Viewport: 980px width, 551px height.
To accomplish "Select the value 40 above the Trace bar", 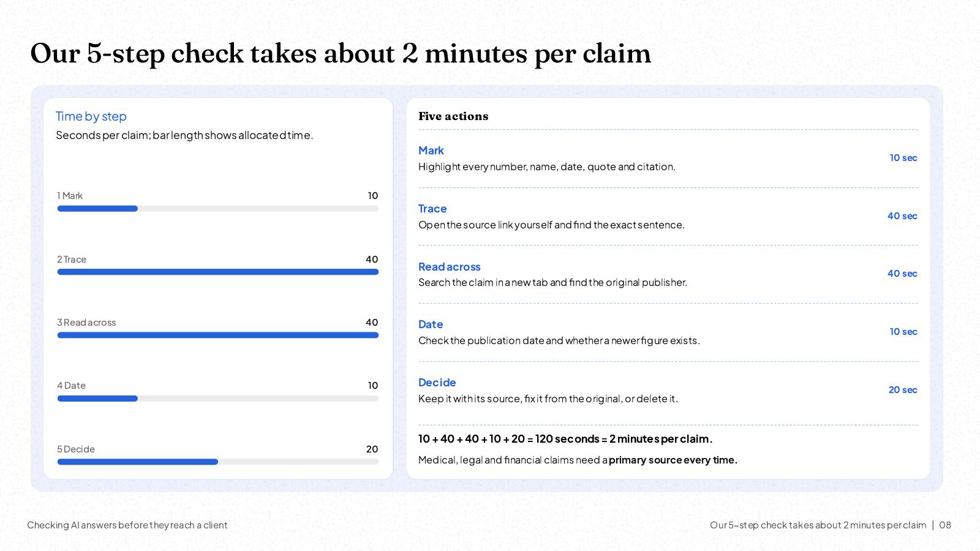I will pos(372,260).
